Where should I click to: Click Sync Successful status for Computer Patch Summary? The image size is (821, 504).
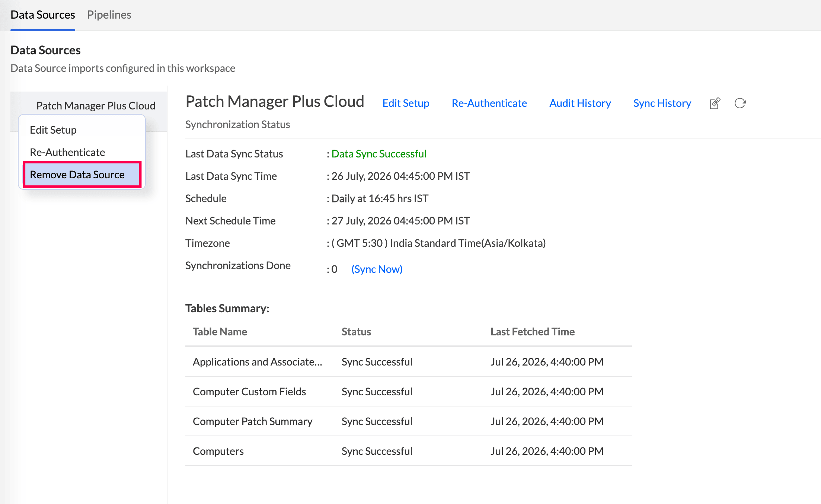pos(377,421)
